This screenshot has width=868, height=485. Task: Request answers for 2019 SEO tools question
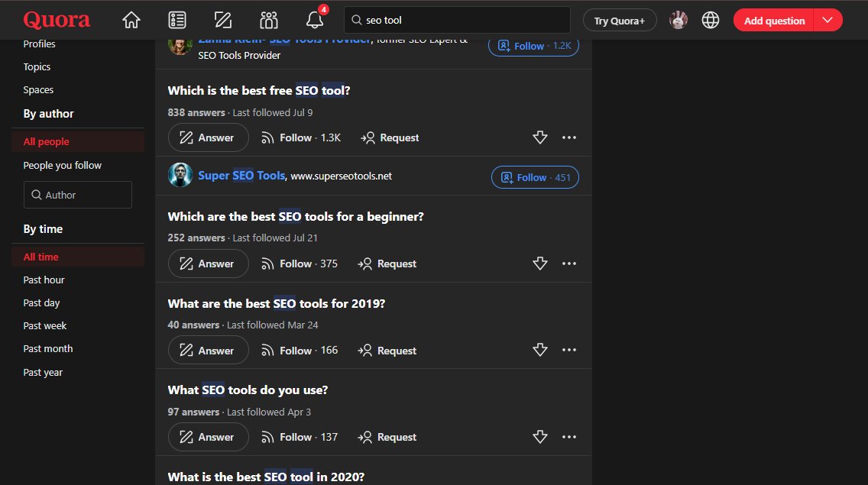pyautogui.click(x=387, y=350)
